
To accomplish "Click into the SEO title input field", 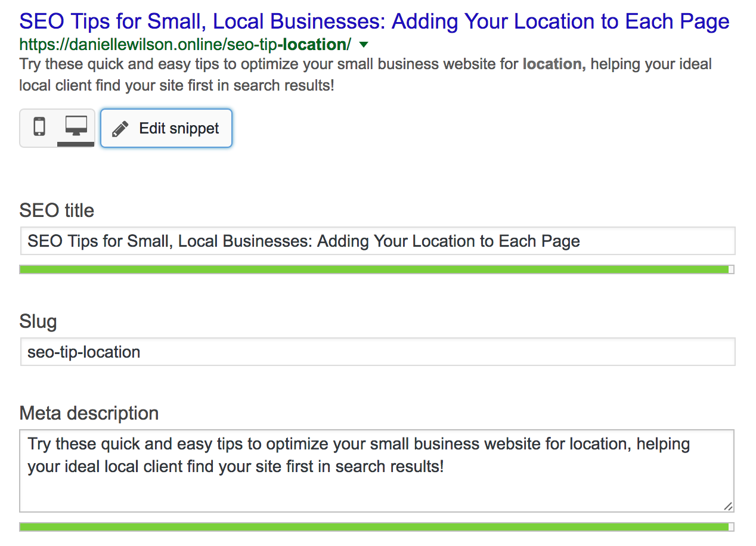I will (377, 241).
